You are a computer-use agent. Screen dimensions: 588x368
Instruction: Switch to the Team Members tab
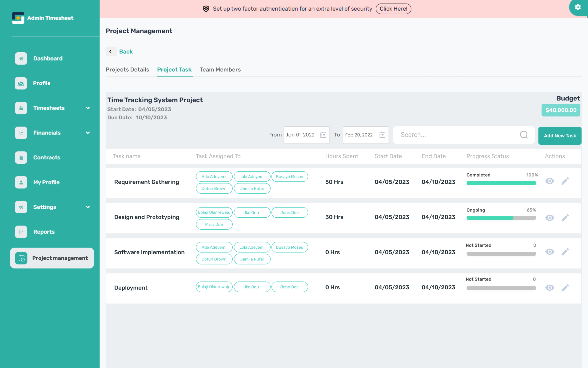[x=220, y=70]
